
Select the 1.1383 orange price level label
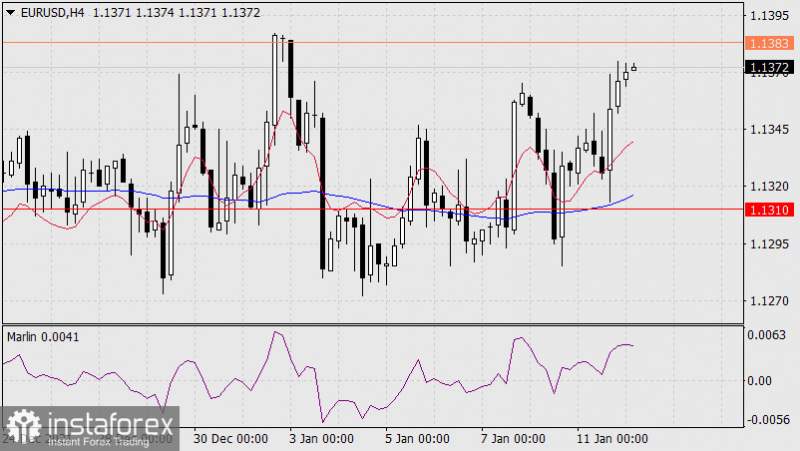[769, 43]
